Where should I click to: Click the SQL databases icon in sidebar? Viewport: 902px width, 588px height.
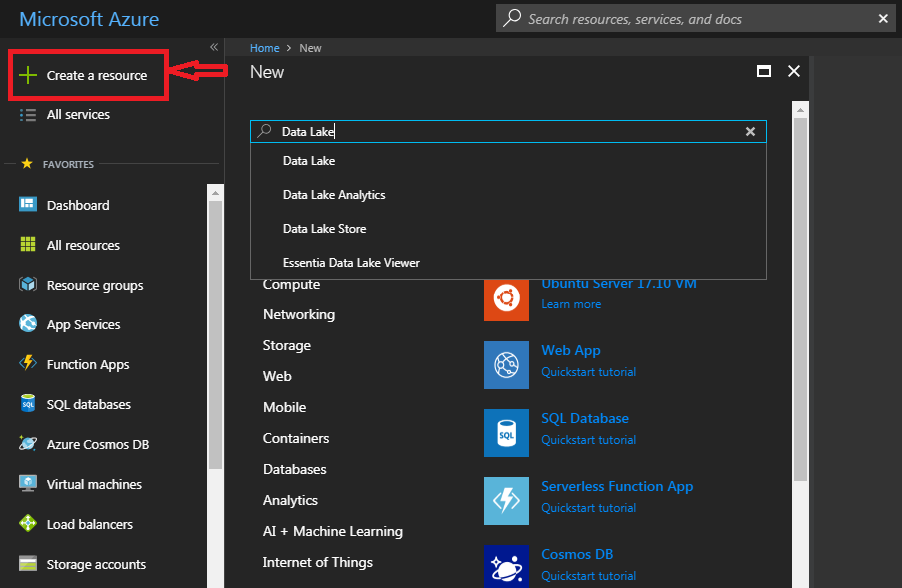28,404
